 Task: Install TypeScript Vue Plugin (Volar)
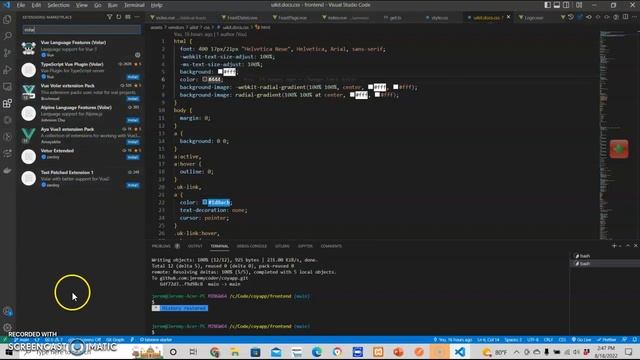[133, 77]
